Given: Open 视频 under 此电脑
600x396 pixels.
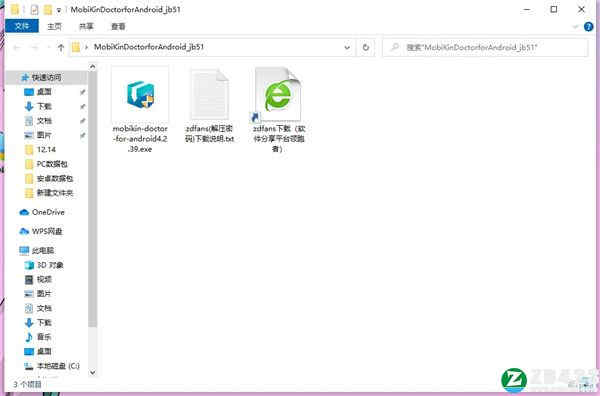Looking at the screenshot, I should (44, 279).
